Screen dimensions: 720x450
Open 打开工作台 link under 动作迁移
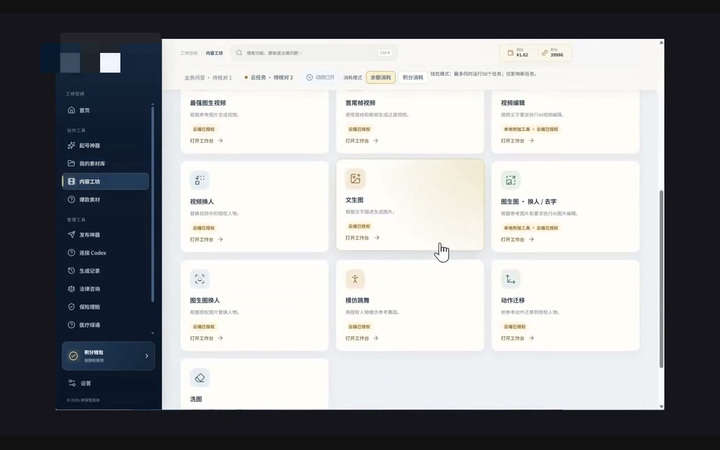click(518, 338)
